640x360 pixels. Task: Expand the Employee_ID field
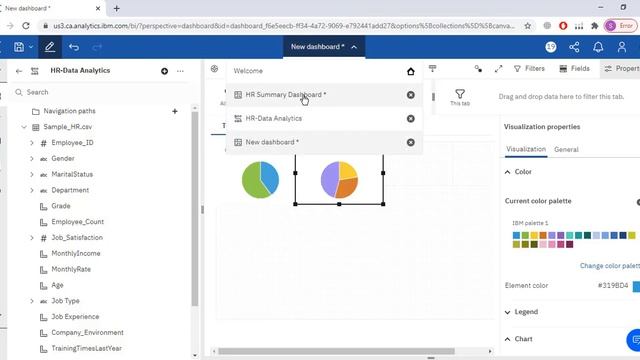tap(32, 143)
